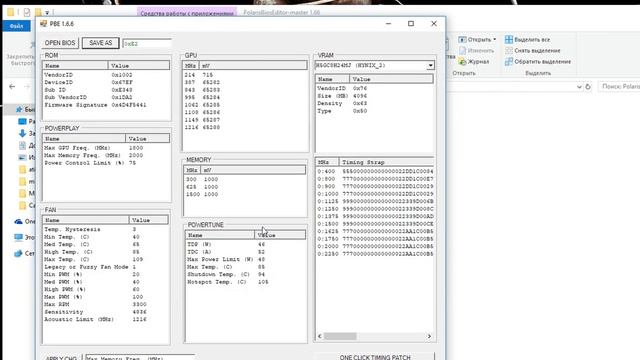Viewport: 640px width, 360px height.
Task: Click the Downloads arrow icon in sidebar
Action: coord(22,133)
